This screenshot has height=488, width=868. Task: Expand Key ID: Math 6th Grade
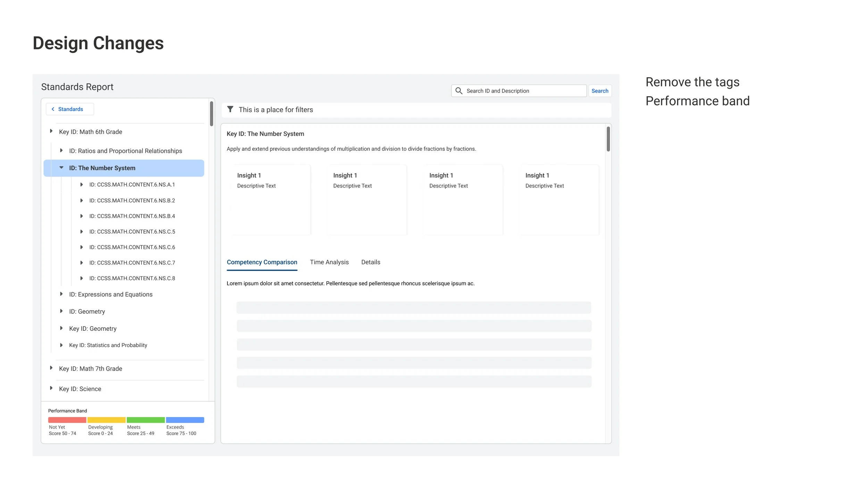(x=51, y=131)
